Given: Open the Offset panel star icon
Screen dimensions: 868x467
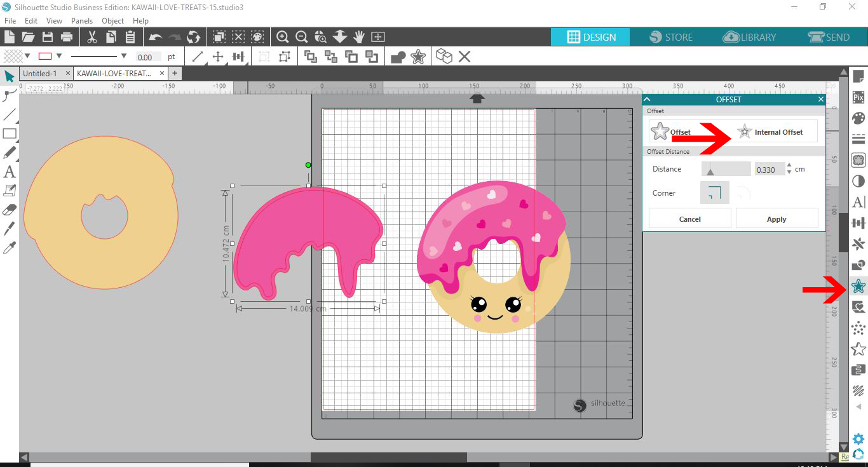Looking at the screenshot, I should [858, 287].
